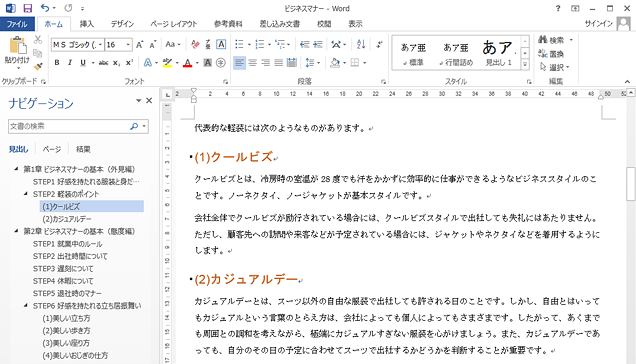The width and height of the screenshot is (636, 364).
Task: Switch to the デザイン ribbon tab
Action: pos(122,24)
